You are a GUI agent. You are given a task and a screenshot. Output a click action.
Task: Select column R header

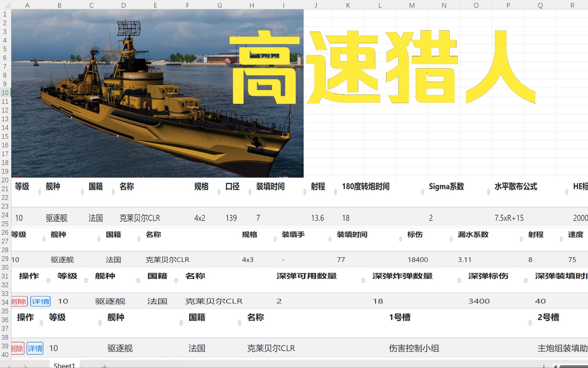click(x=572, y=5)
